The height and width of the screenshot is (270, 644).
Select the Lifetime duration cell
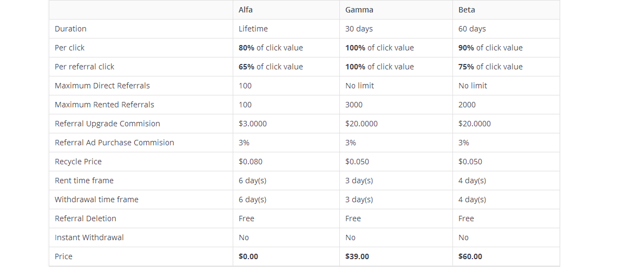click(x=253, y=29)
